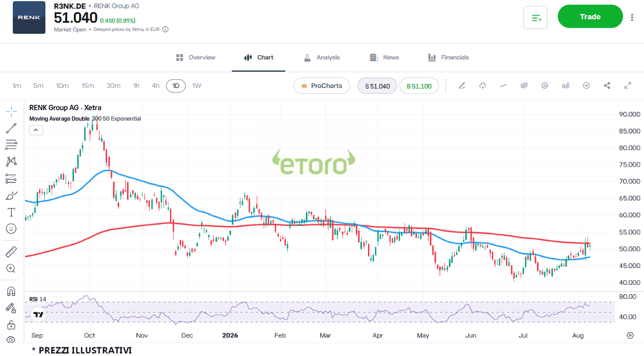Viewport: 644px width, 356px height.
Task: Click the TradingView logo in RSI pane
Action: [38, 315]
